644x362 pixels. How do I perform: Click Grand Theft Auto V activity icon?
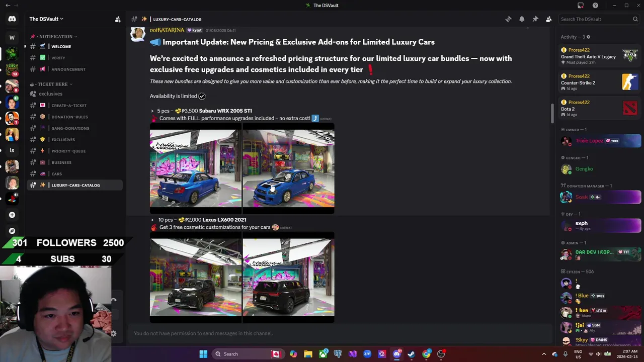(x=630, y=55)
